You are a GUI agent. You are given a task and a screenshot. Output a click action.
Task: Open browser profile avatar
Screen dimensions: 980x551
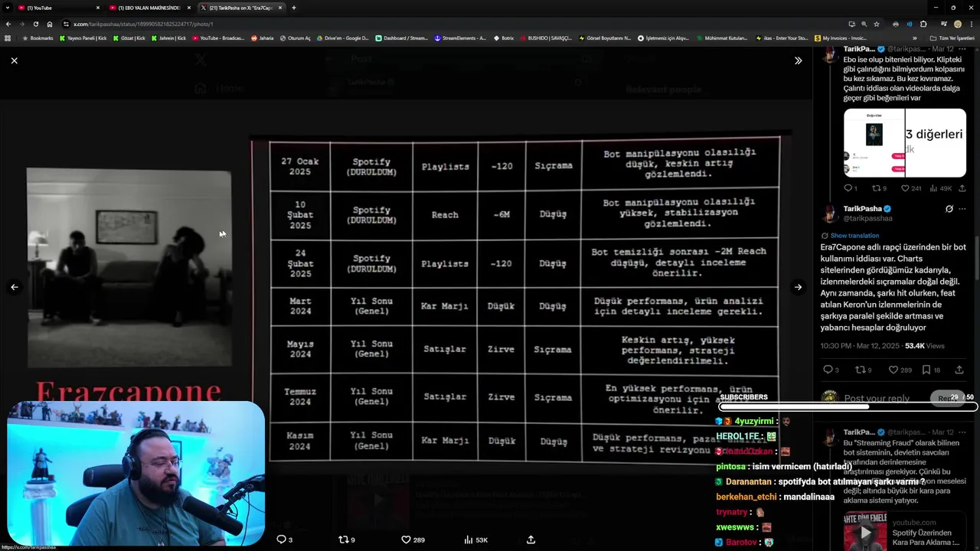coord(957,24)
